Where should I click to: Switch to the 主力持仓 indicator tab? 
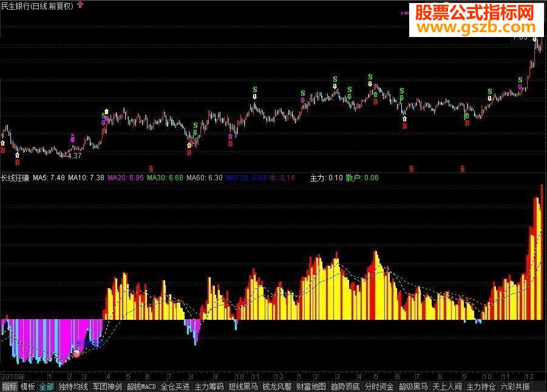(481, 387)
